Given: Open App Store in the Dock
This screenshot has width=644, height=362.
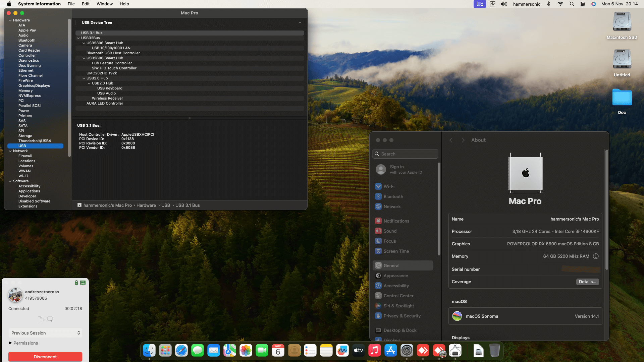Looking at the screenshot, I should coord(391,351).
